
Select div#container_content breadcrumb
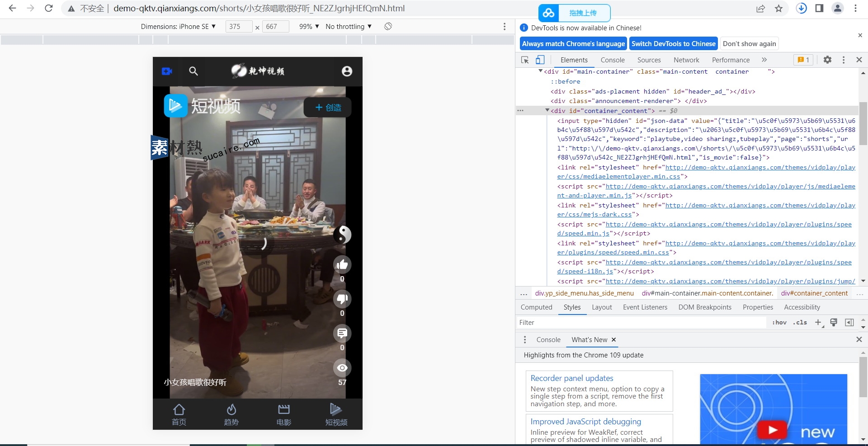(x=814, y=293)
